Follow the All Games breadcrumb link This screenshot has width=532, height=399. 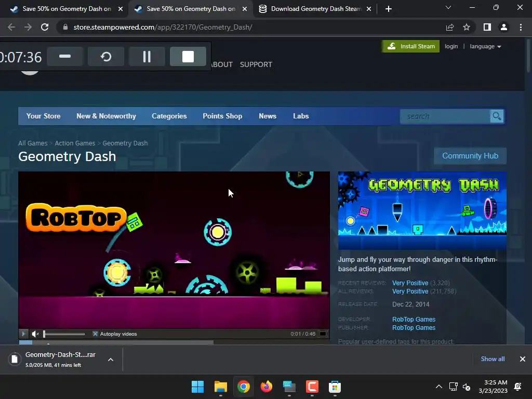(x=33, y=143)
